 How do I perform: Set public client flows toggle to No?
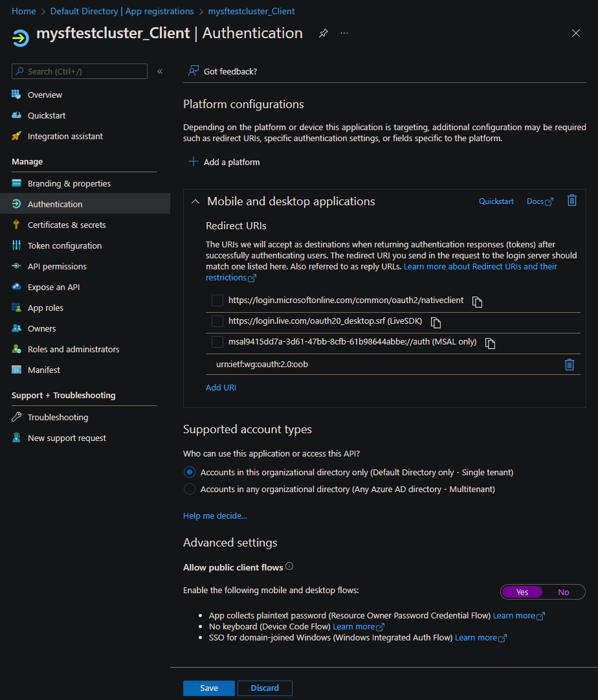pyautogui.click(x=563, y=592)
